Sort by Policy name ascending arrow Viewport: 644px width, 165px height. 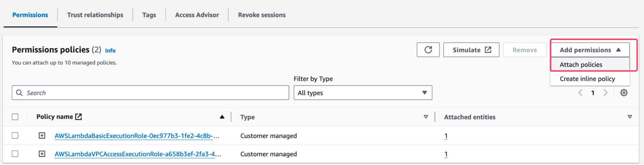coord(222,117)
